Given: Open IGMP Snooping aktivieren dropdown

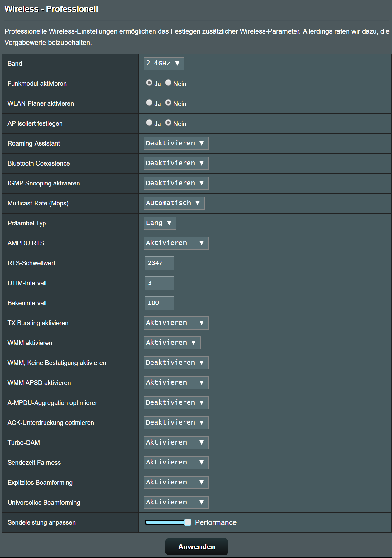Looking at the screenshot, I should point(176,183).
